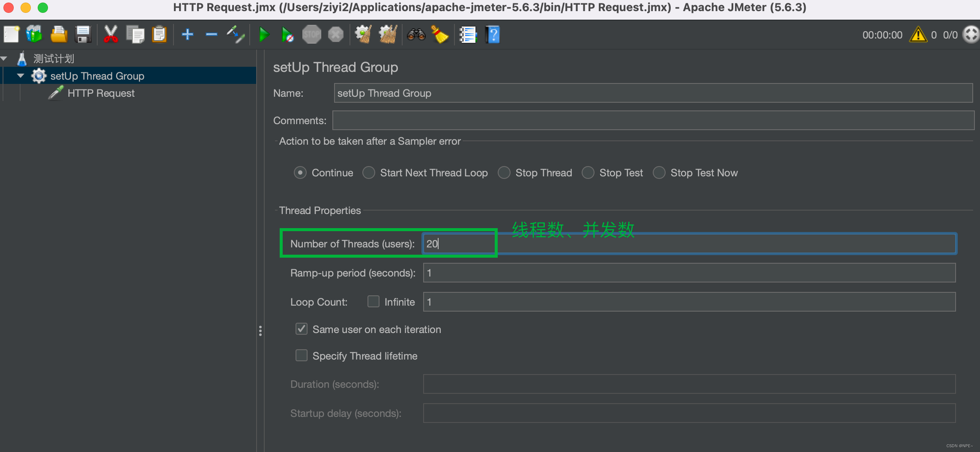Start the test with green play icon
This screenshot has width=980, height=452.
264,35
